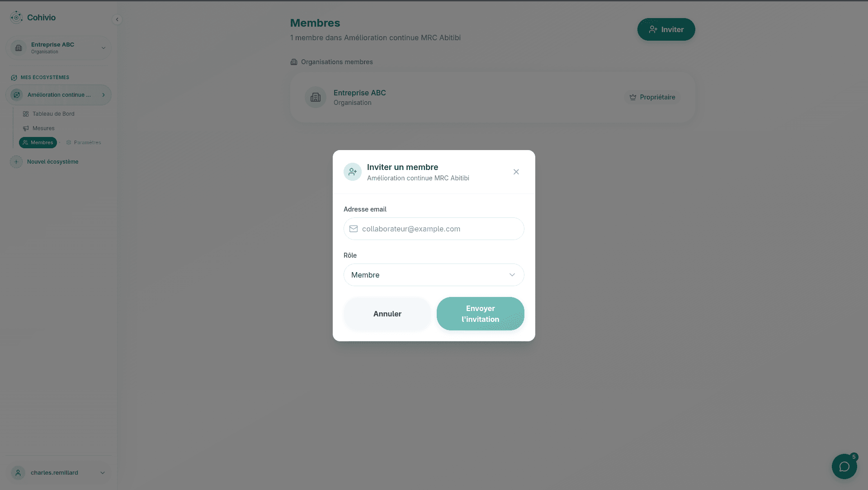The height and width of the screenshot is (490, 868).
Task: Open the support chat bubble
Action: (844, 466)
